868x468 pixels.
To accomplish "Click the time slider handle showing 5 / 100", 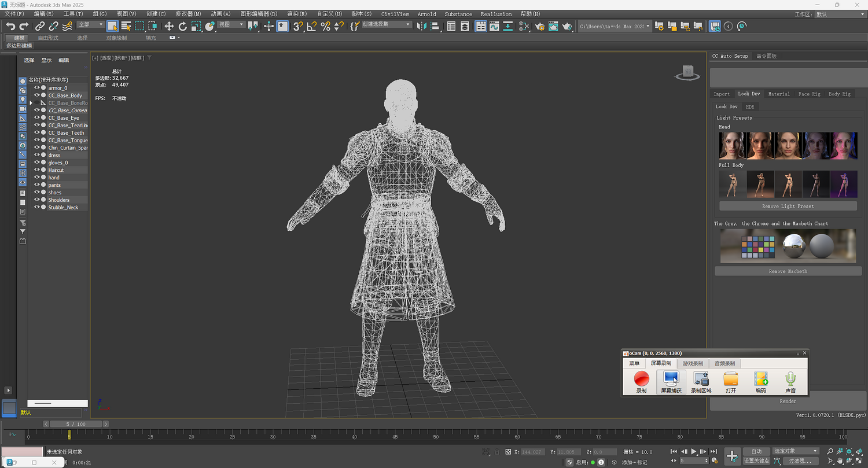I will click(x=76, y=424).
